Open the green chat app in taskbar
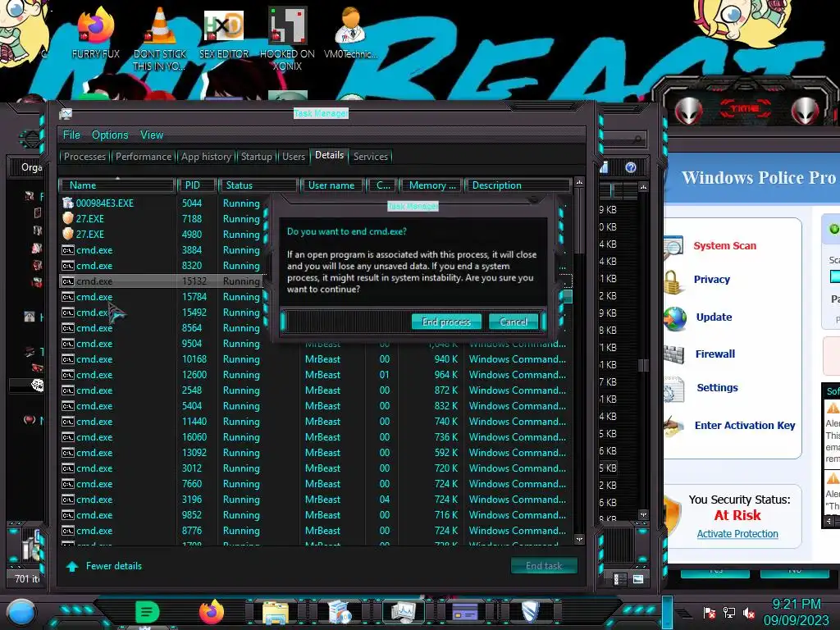Screen dimensions: 840x630 [147, 611]
